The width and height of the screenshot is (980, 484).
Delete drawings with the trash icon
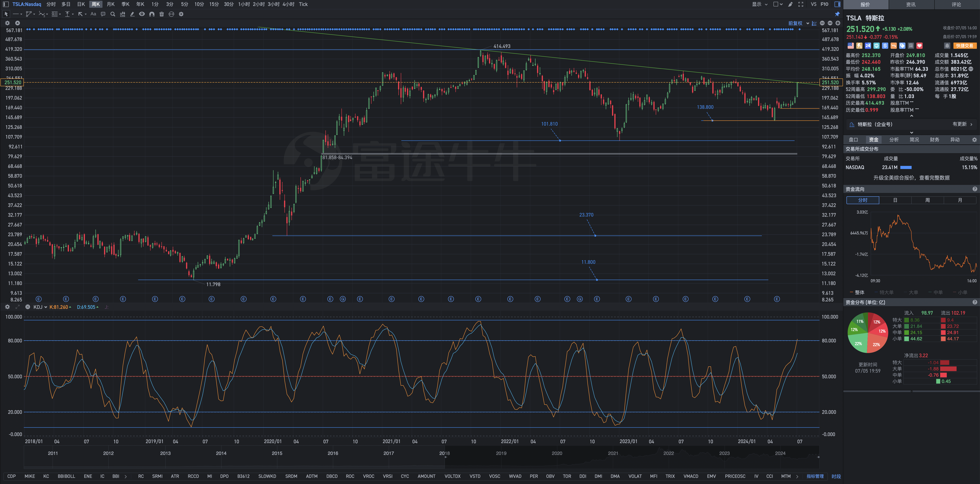pyautogui.click(x=161, y=14)
